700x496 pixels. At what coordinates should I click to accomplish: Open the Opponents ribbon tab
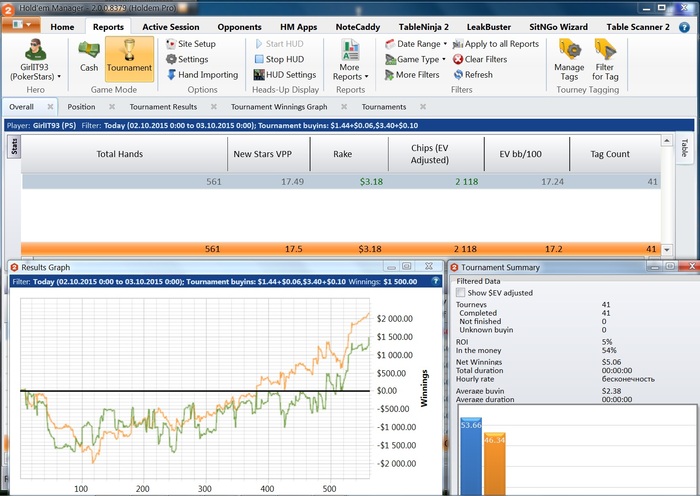(239, 27)
